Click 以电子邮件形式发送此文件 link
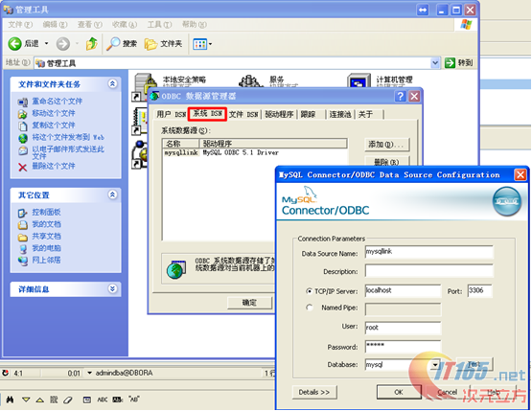 pos(68,152)
